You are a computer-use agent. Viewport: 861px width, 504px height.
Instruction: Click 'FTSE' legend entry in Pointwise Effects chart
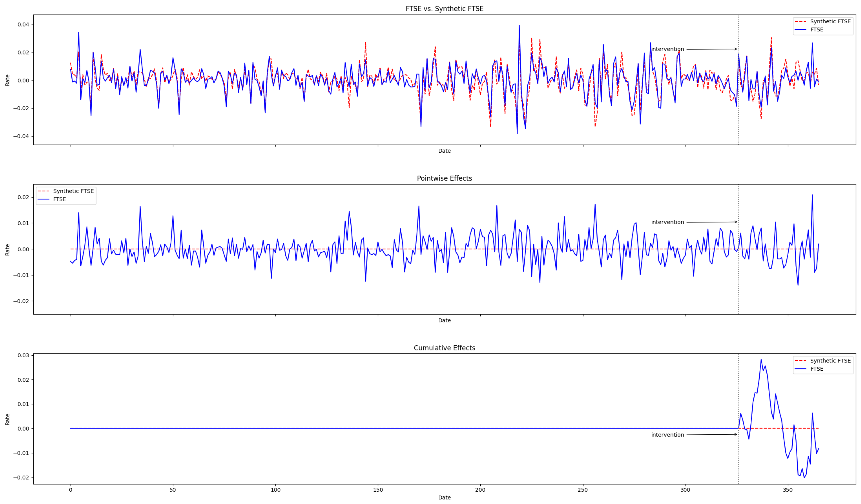[59, 199]
